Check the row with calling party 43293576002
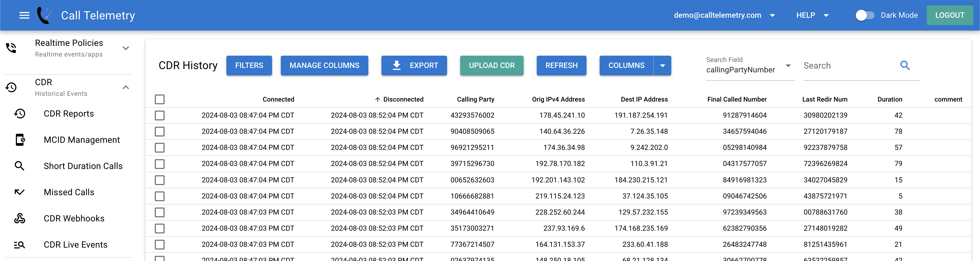The image size is (980, 261). point(160,115)
